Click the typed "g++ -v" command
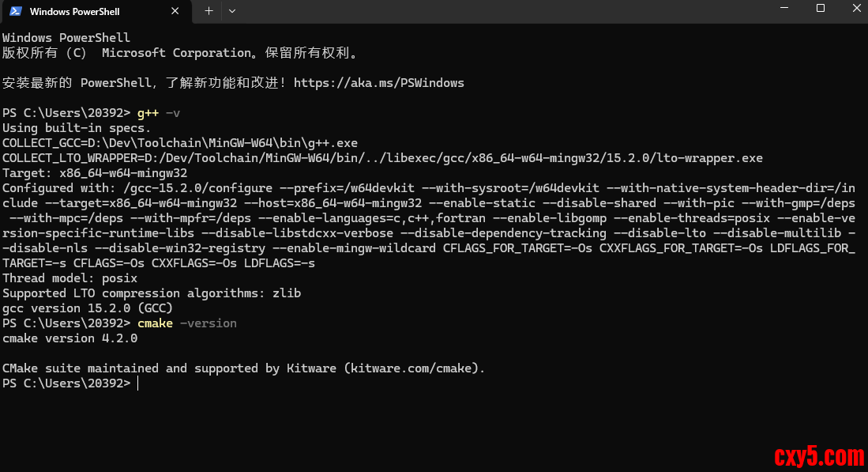This screenshot has width=868, height=472. click(x=159, y=113)
